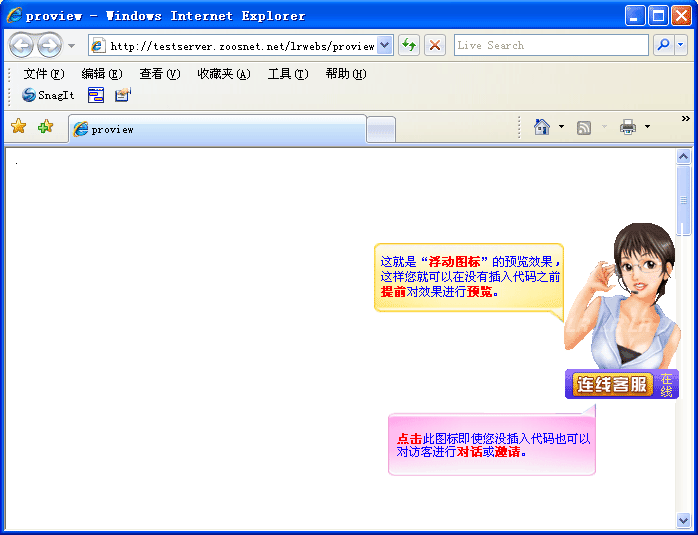Click the browser Back arrow button
The image size is (698, 535).
21,45
